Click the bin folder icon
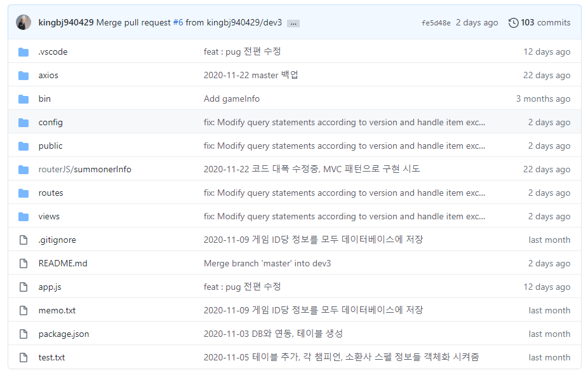Screen dimensions: 588x375 23,99
